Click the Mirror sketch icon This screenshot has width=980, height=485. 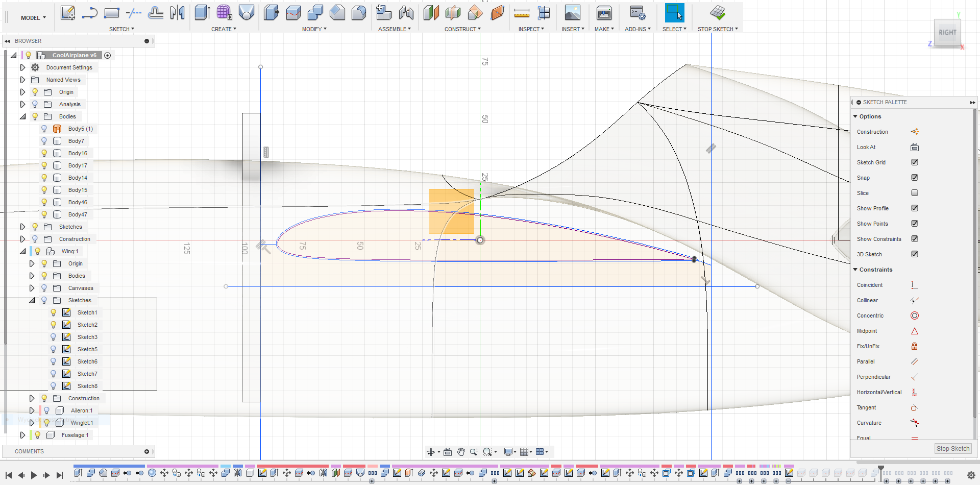178,13
